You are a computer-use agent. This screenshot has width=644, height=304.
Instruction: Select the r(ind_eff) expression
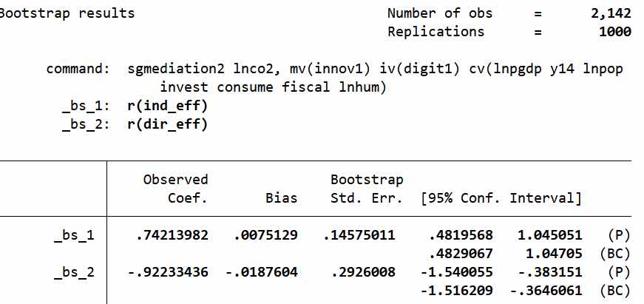coord(167,106)
